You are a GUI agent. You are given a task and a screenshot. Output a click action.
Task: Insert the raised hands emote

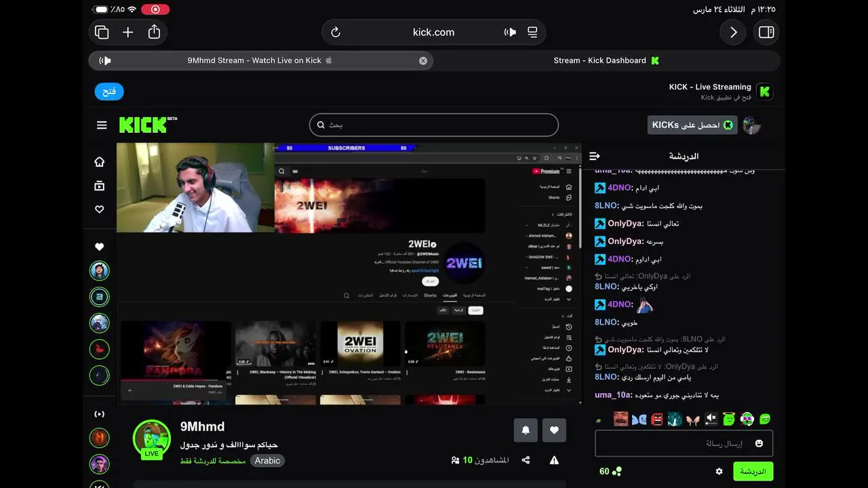pyautogui.click(x=692, y=419)
